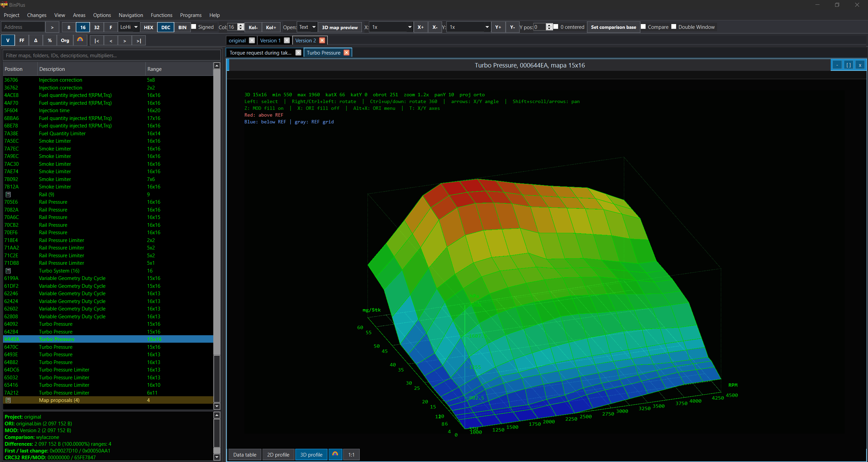
Task: Set 16-bit data width
Action: tap(83, 27)
